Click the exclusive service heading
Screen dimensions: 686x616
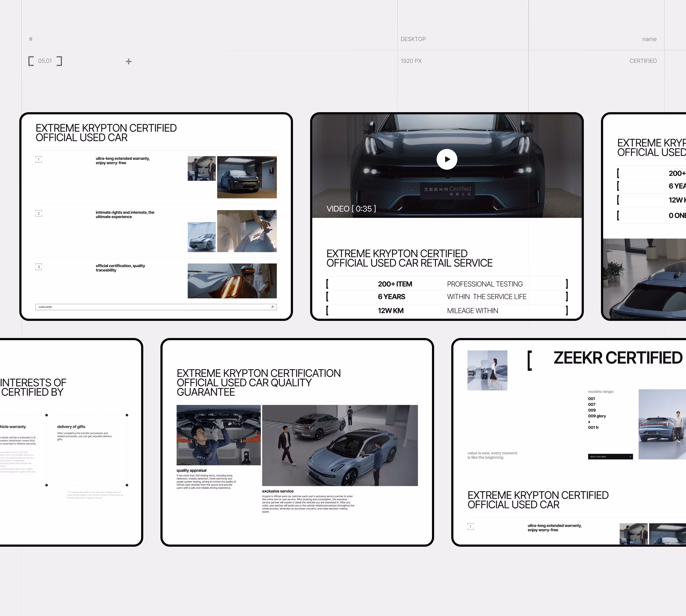pos(277,491)
